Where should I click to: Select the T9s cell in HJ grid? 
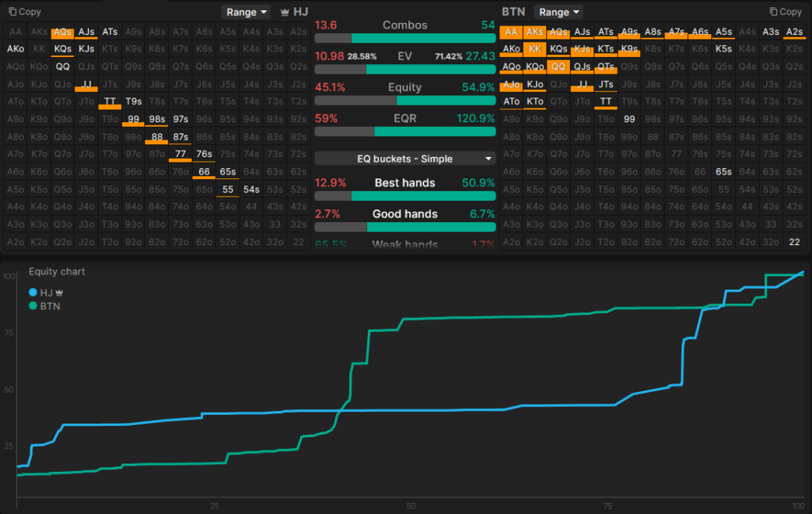pos(133,102)
